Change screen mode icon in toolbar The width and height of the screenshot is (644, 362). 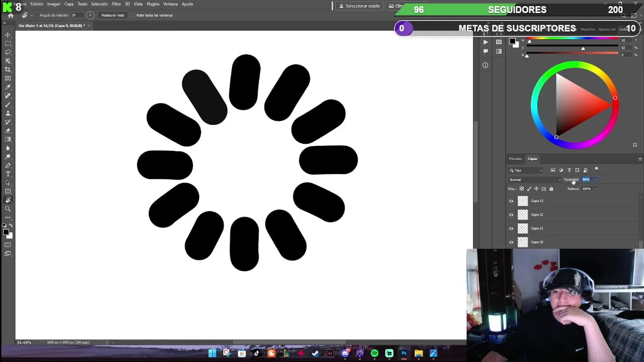(8, 254)
